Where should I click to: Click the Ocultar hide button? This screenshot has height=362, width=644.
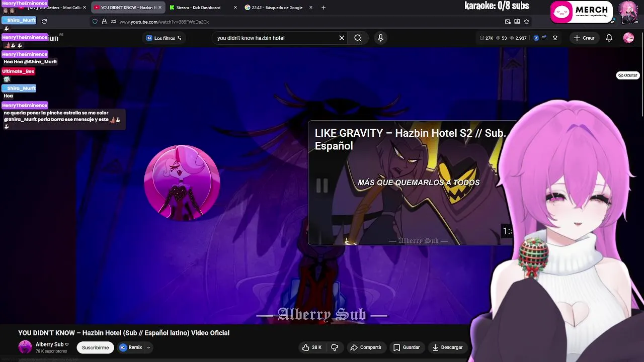(627, 75)
